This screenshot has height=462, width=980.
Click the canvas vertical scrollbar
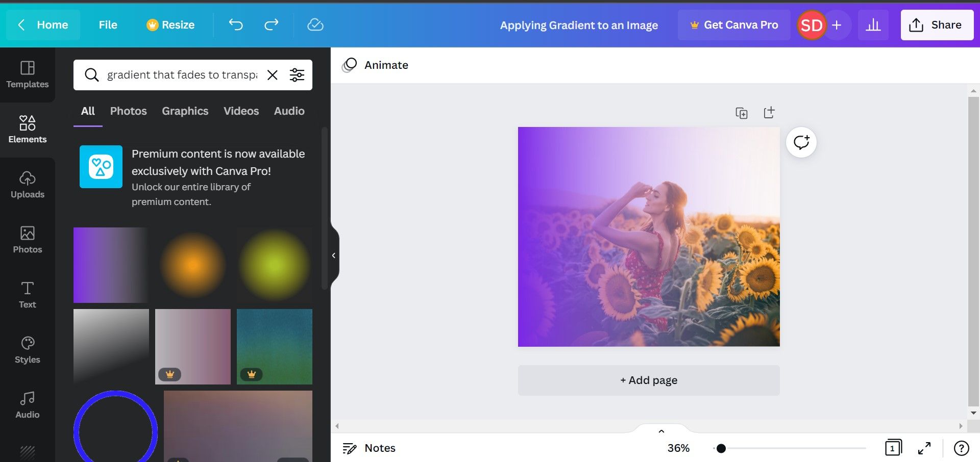pyautogui.click(x=973, y=252)
